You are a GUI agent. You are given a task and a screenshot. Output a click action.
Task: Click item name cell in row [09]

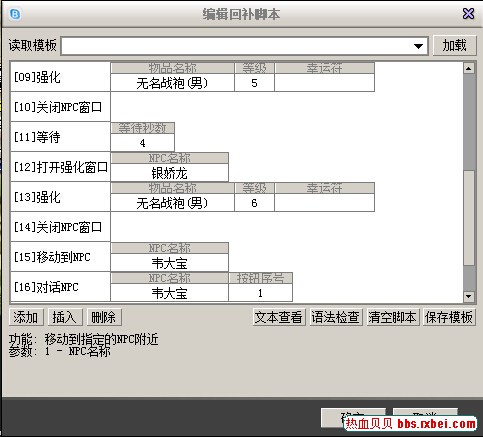click(x=172, y=83)
